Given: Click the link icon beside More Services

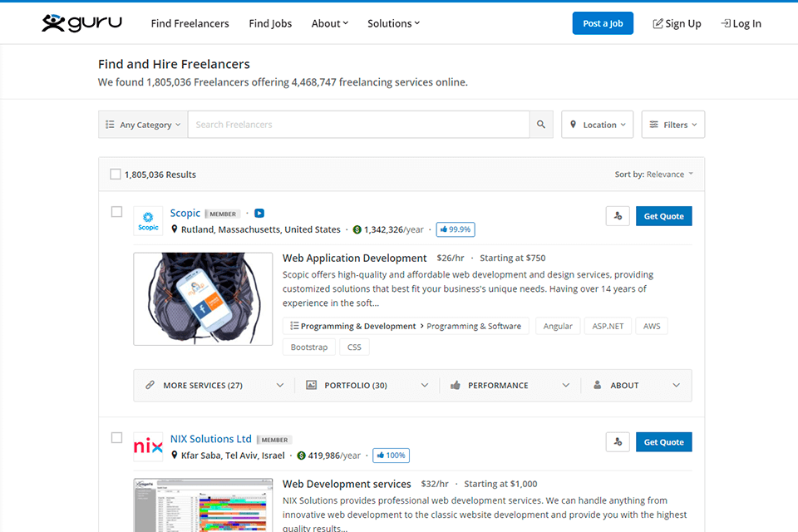Looking at the screenshot, I should click(150, 385).
